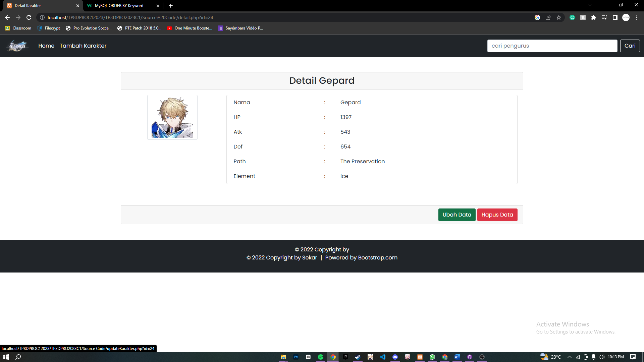Open Photoshop from the taskbar
The height and width of the screenshot is (362, 644).
(296, 357)
